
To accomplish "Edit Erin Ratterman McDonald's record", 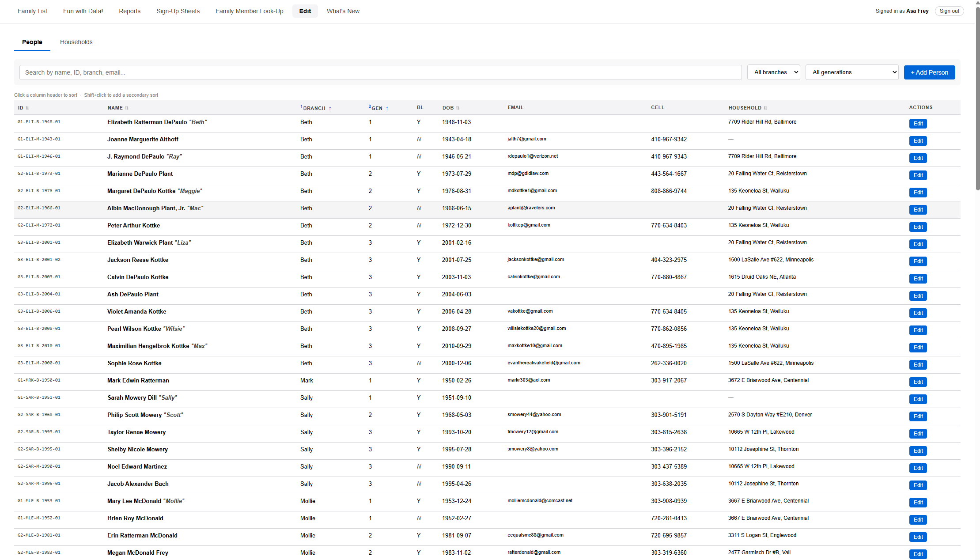I will (918, 537).
